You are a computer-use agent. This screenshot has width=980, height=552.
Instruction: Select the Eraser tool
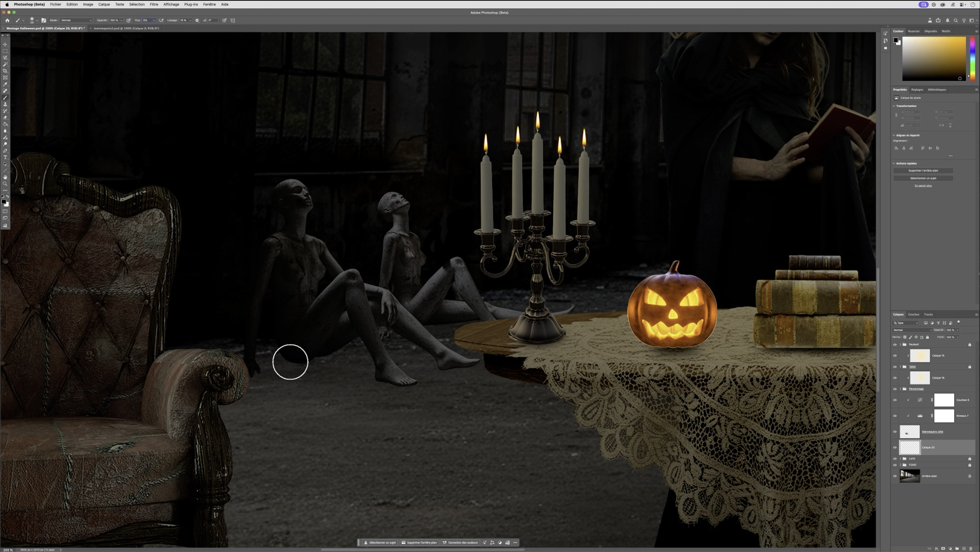(5, 118)
